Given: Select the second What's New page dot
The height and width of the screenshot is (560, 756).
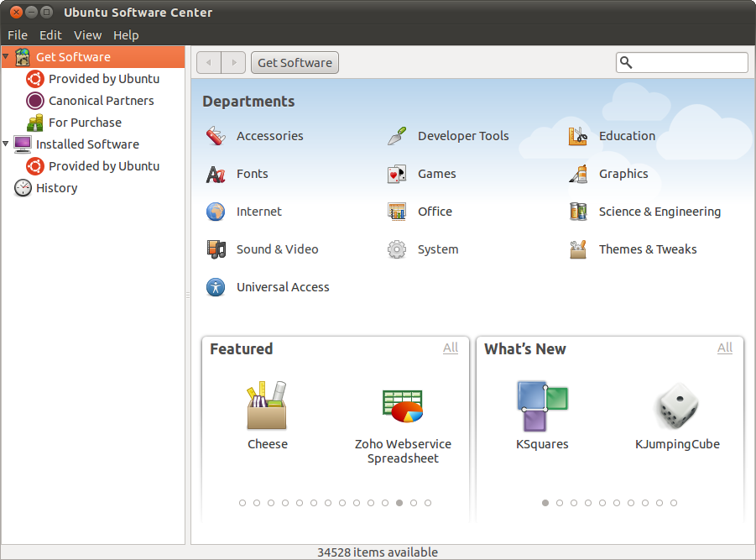Looking at the screenshot, I should point(560,503).
